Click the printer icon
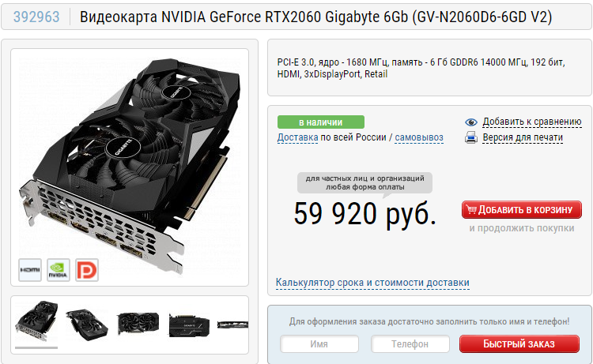The width and height of the screenshot is (593, 364). click(471, 137)
